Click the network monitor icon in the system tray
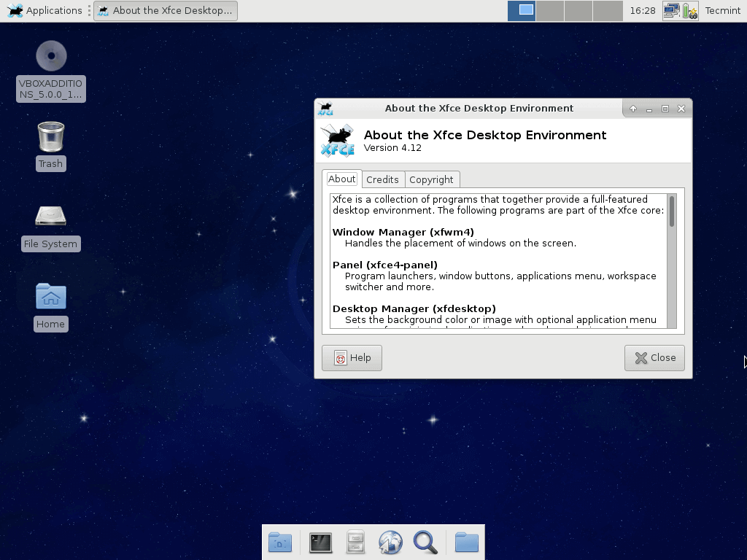Viewport: 747px width, 560px height. coord(672,11)
